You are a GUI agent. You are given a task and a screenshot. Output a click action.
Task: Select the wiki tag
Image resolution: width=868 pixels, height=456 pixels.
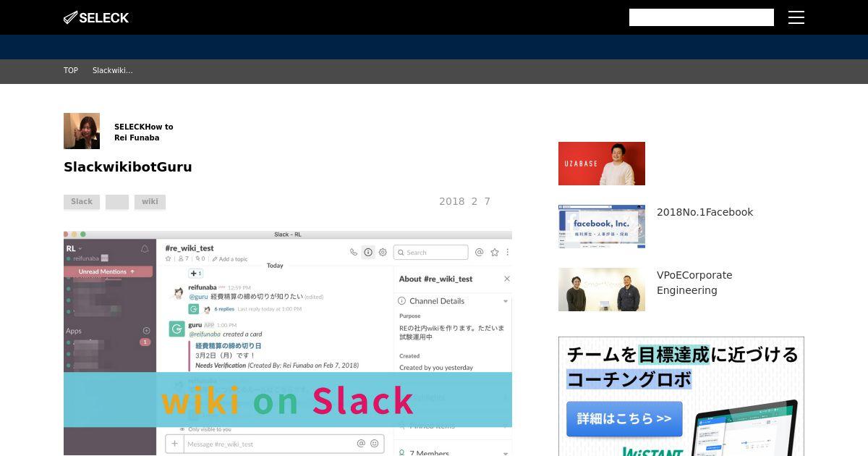(150, 202)
